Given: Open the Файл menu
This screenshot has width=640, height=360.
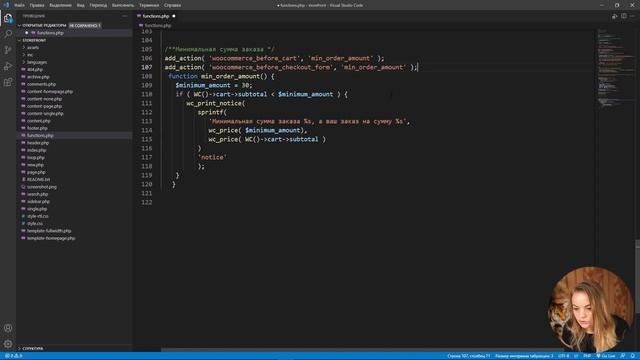Looking at the screenshot, I should [x=19, y=5].
